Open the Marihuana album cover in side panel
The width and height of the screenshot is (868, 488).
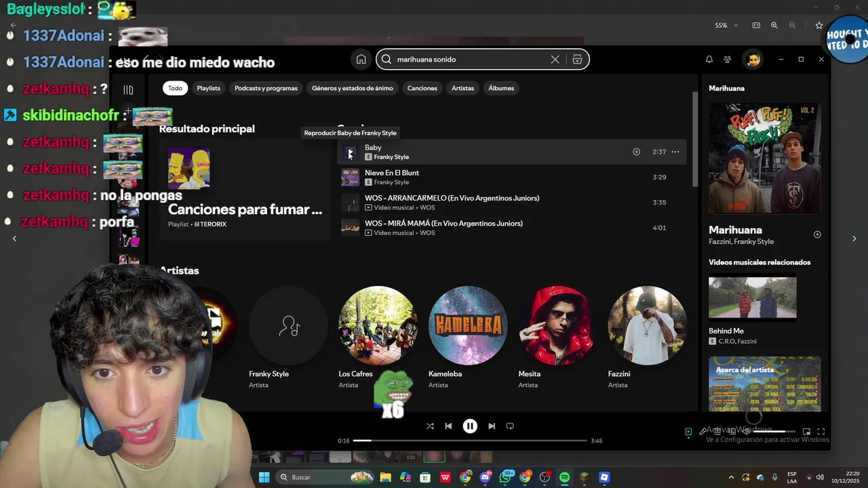coord(765,159)
